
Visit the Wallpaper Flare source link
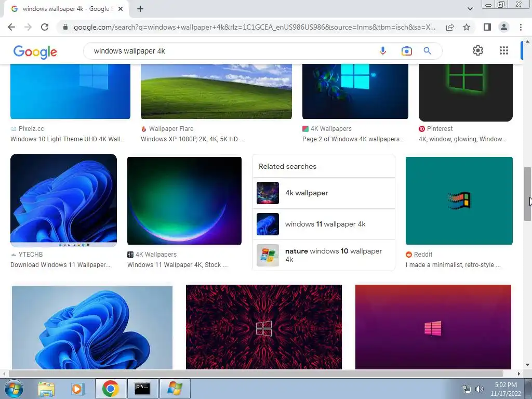tap(167, 129)
